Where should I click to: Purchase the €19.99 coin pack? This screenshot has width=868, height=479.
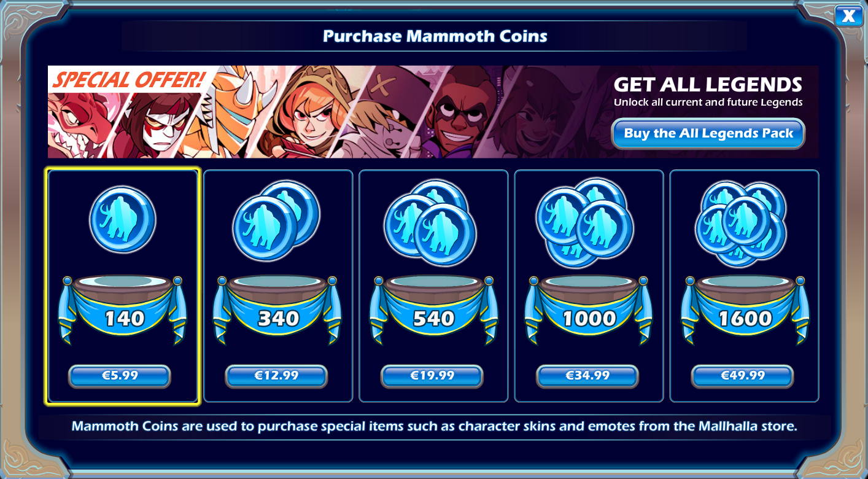pos(432,376)
